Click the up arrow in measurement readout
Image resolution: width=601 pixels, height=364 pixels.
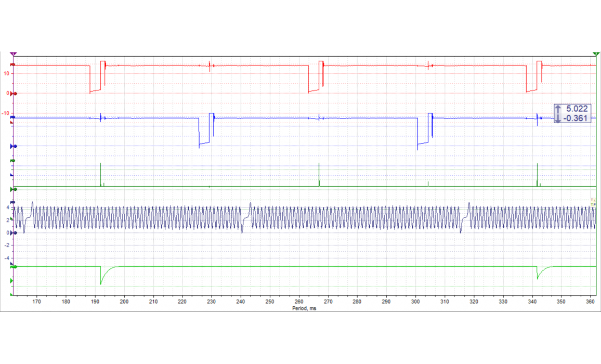[x=558, y=109]
